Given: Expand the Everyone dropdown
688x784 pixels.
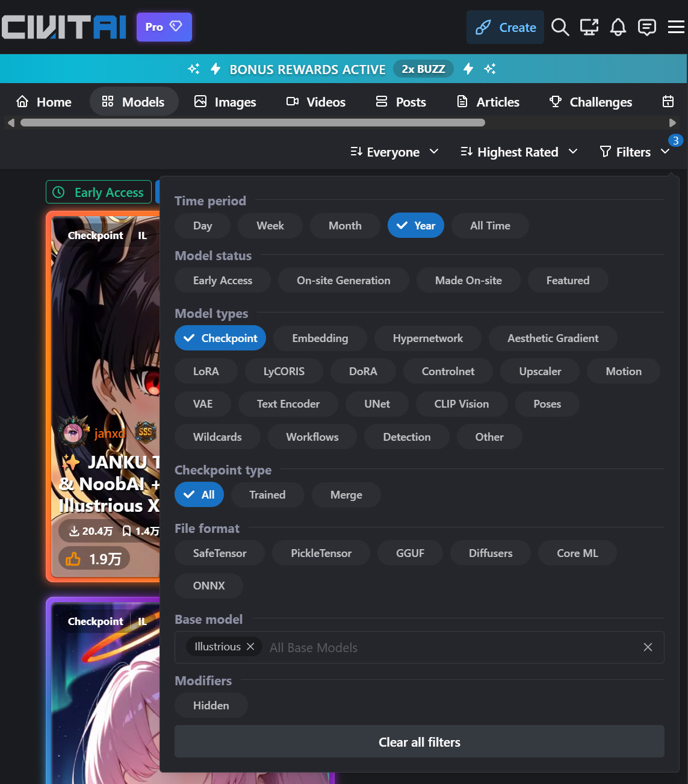Looking at the screenshot, I should pos(394,152).
